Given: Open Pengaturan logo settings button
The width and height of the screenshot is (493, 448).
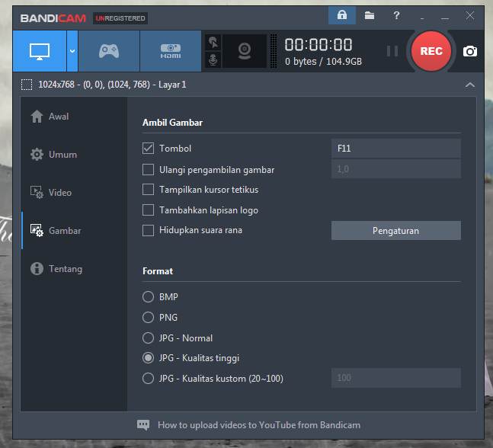Looking at the screenshot, I should pyautogui.click(x=396, y=230).
